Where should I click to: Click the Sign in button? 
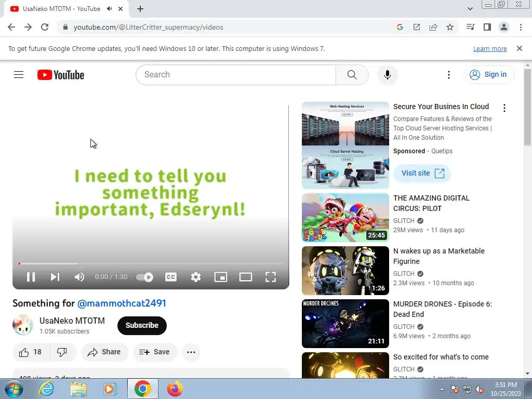(x=488, y=75)
